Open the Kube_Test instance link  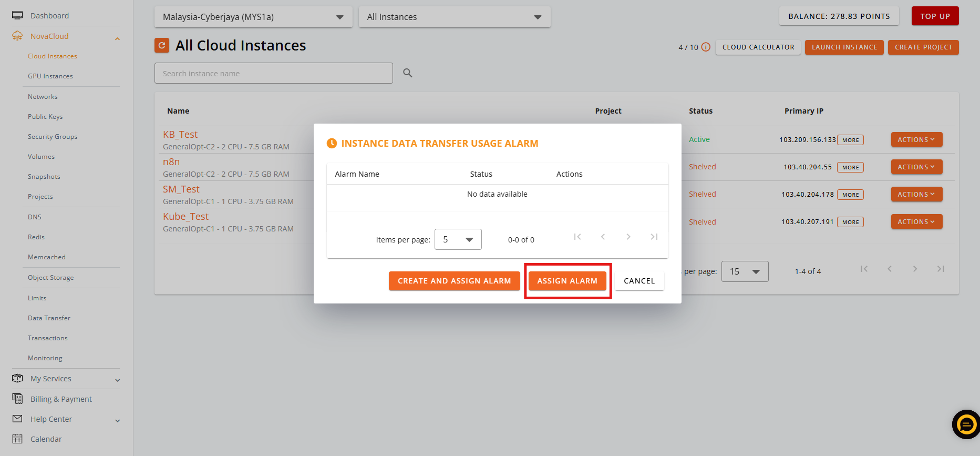[185, 217]
